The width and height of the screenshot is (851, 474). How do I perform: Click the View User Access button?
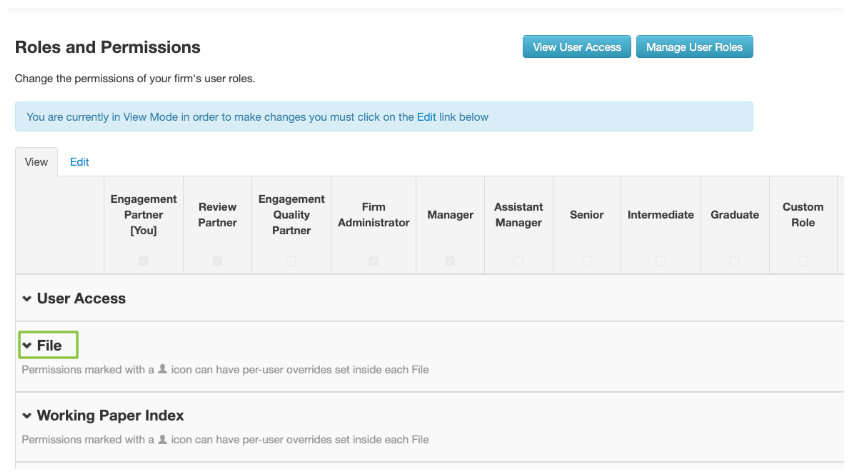coord(577,47)
